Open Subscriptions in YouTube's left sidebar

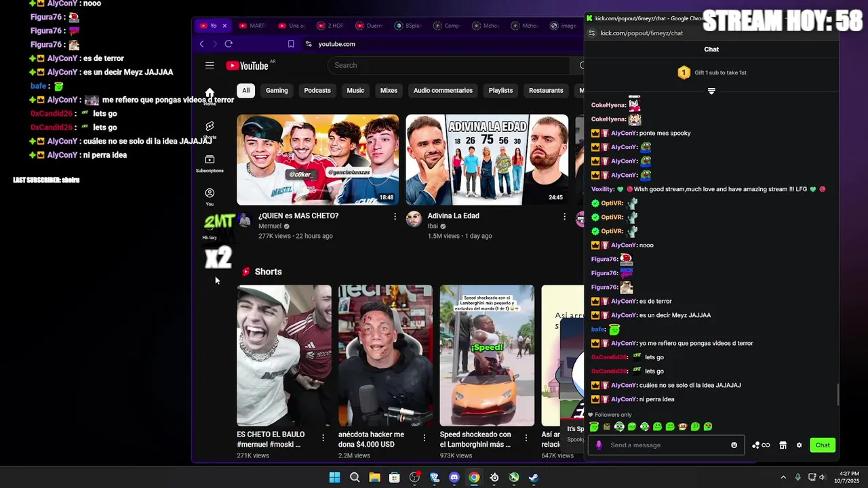210,163
